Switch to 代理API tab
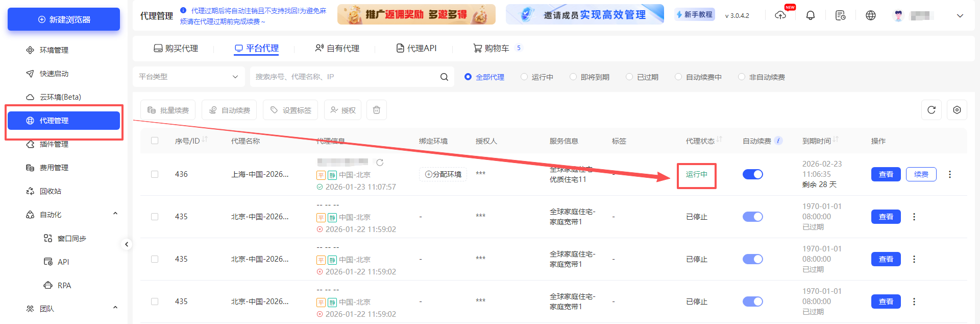Screen dimensions: 980x324 click(x=416, y=49)
